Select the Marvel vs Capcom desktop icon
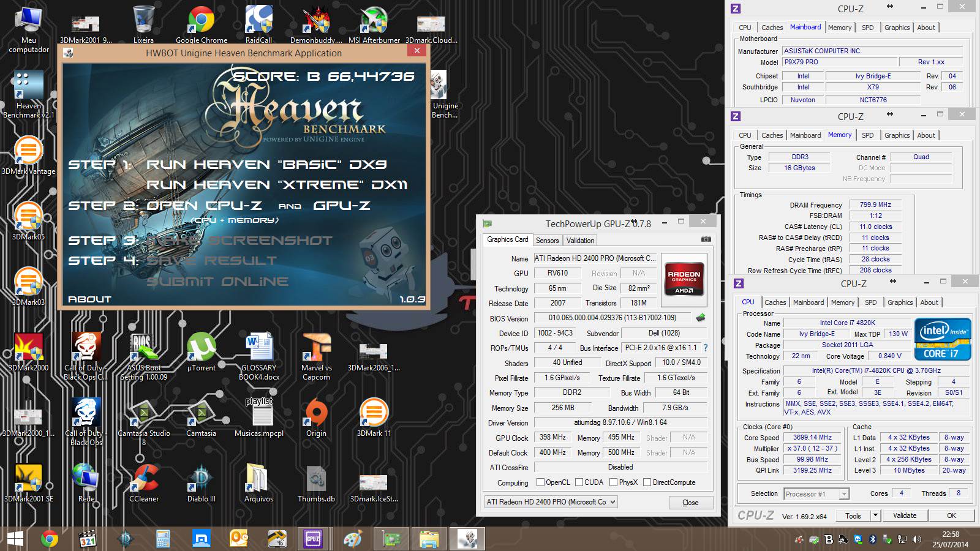Viewport: 980px width, 551px height. click(316, 356)
